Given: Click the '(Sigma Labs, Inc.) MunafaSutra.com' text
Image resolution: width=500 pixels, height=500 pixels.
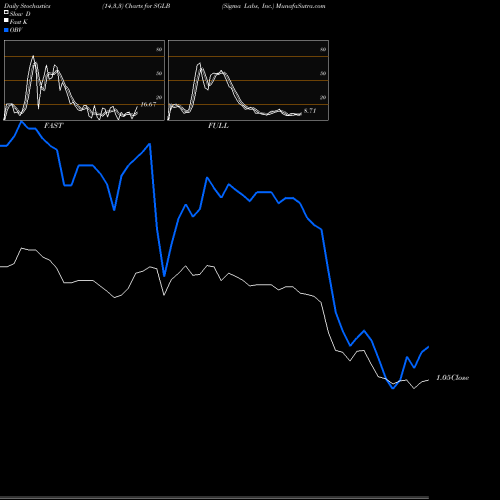Looking at the screenshot, I should (273, 6).
